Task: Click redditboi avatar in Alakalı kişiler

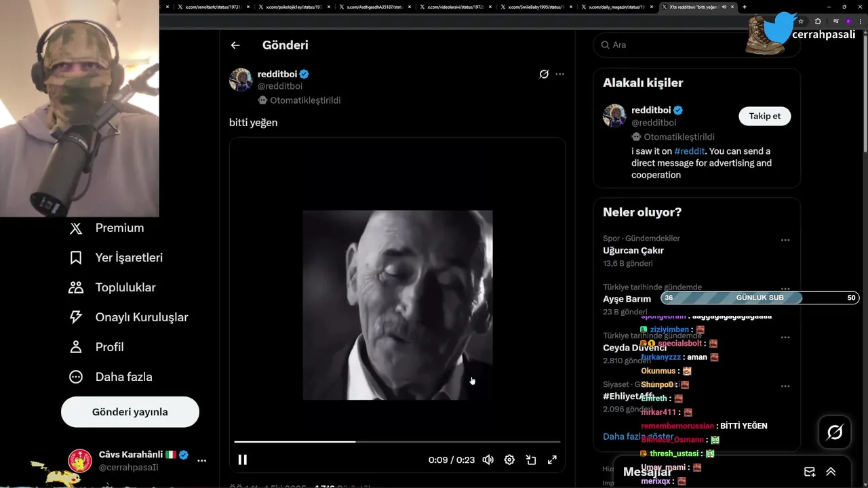Action: click(614, 116)
